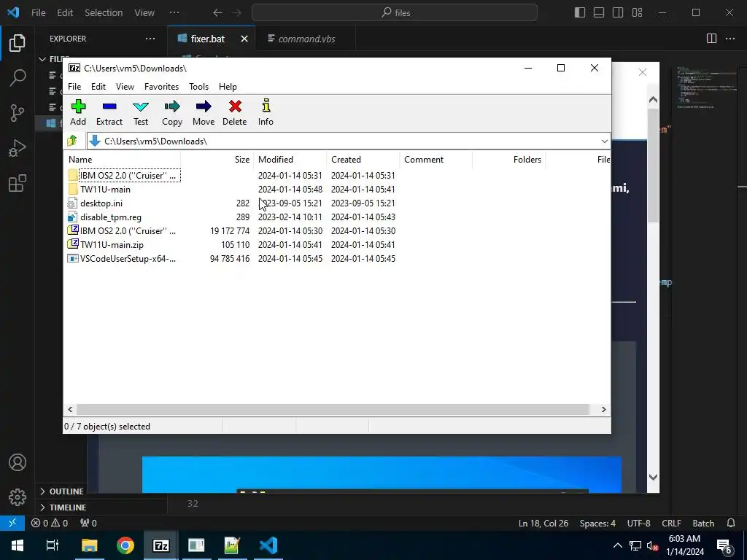Open the 7-Zip Tools menu
The height and width of the screenshot is (560, 747).
coord(198,87)
